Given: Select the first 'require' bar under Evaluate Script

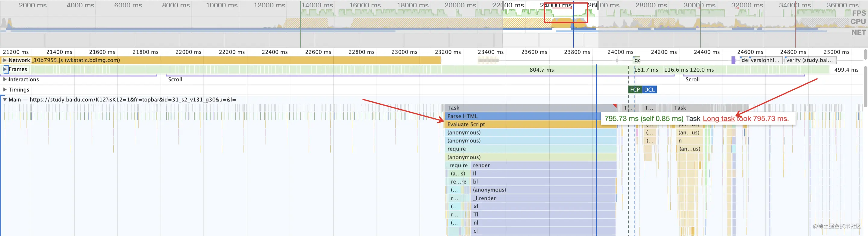Looking at the screenshot, I should point(531,149).
